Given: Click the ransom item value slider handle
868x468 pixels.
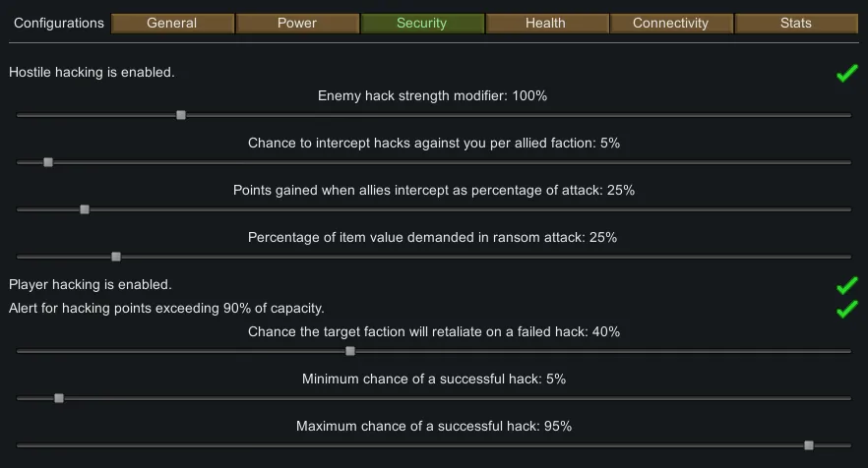Looking at the screenshot, I should point(116,257).
